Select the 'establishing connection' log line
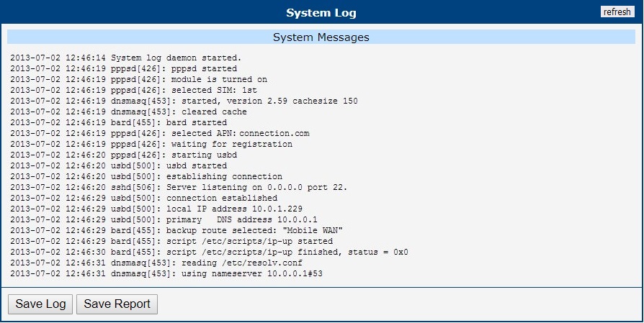The image size is (644, 323). click(x=146, y=176)
